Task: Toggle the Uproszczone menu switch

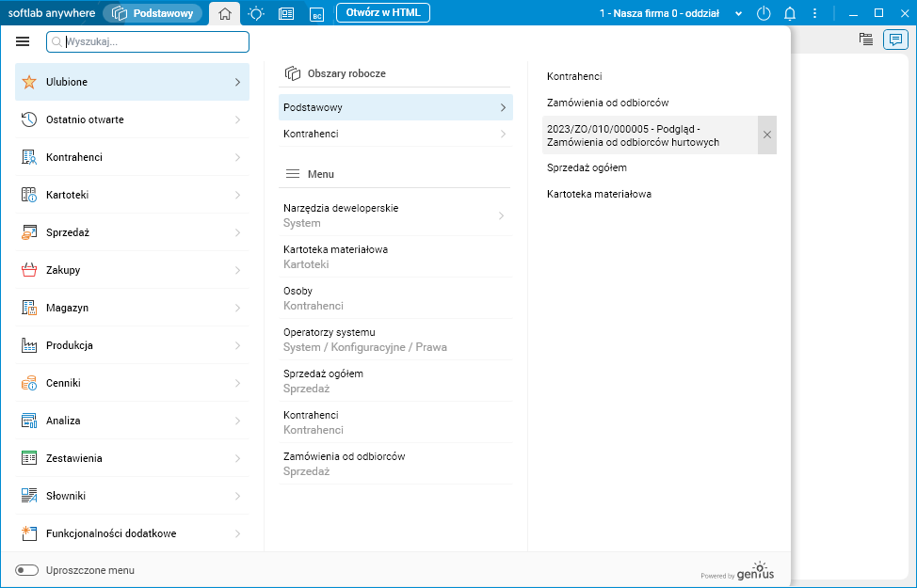Action: [x=27, y=570]
